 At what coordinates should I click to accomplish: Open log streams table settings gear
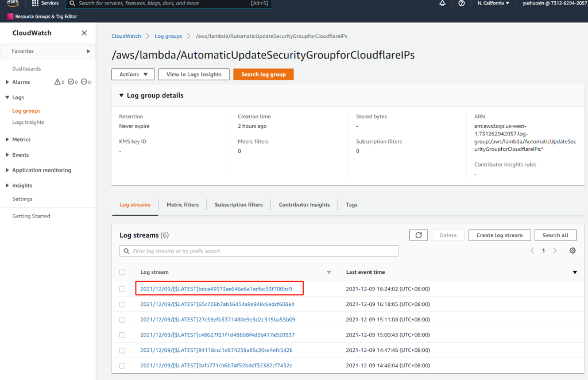click(572, 251)
